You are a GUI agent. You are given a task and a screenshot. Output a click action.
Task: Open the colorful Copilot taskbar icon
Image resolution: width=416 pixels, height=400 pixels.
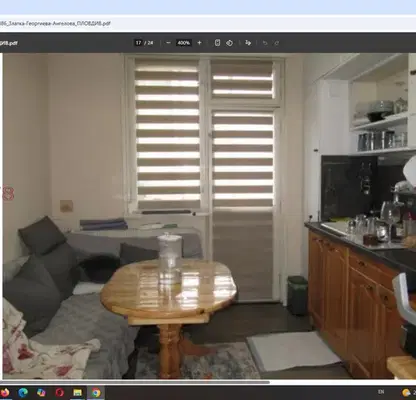[x=41, y=392]
